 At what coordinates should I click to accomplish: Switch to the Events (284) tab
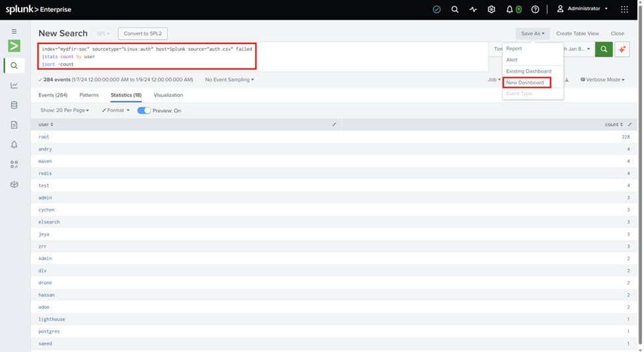tap(53, 95)
